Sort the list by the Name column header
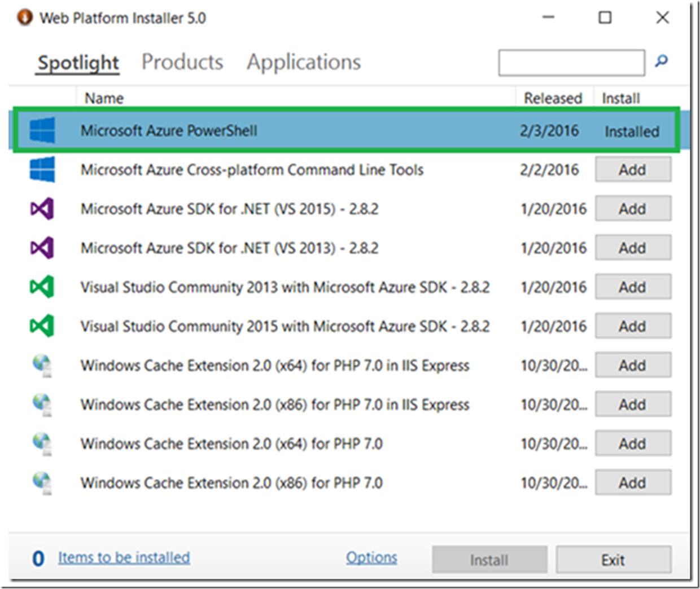 tap(104, 98)
